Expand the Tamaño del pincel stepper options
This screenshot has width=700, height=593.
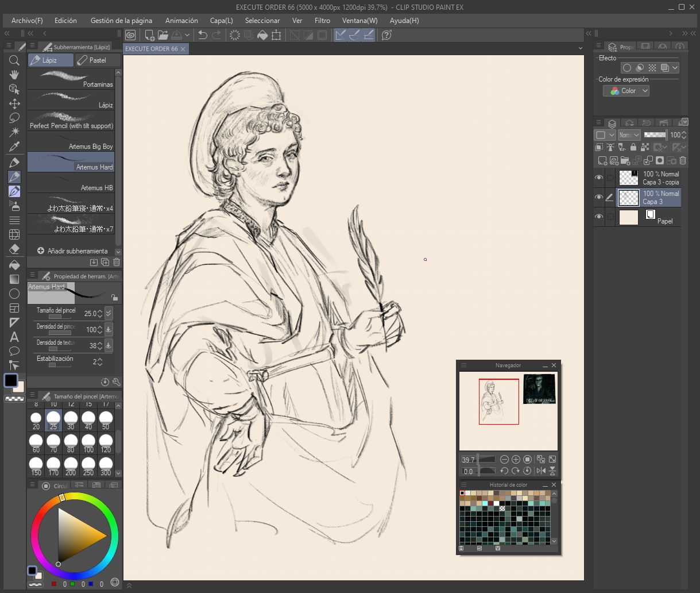coord(109,313)
